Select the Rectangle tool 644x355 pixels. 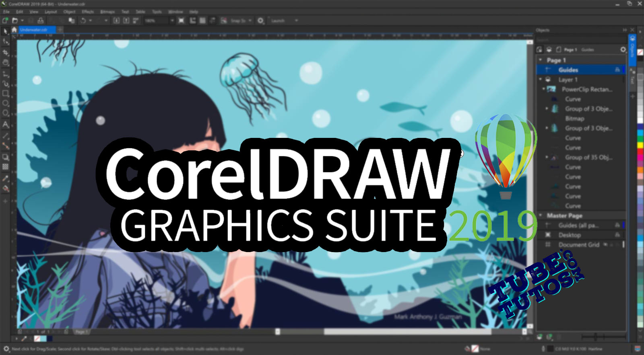5,93
